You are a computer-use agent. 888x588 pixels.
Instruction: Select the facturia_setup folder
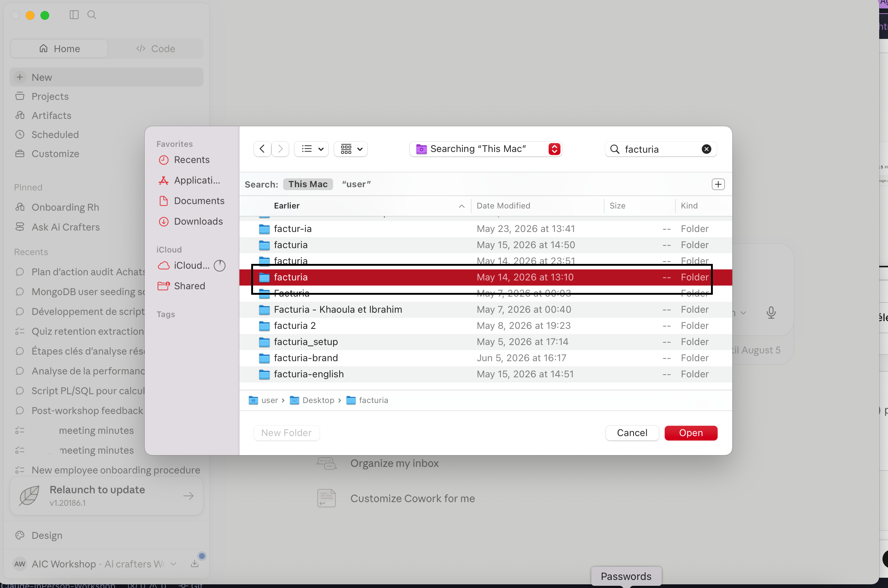pyautogui.click(x=485, y=342)
